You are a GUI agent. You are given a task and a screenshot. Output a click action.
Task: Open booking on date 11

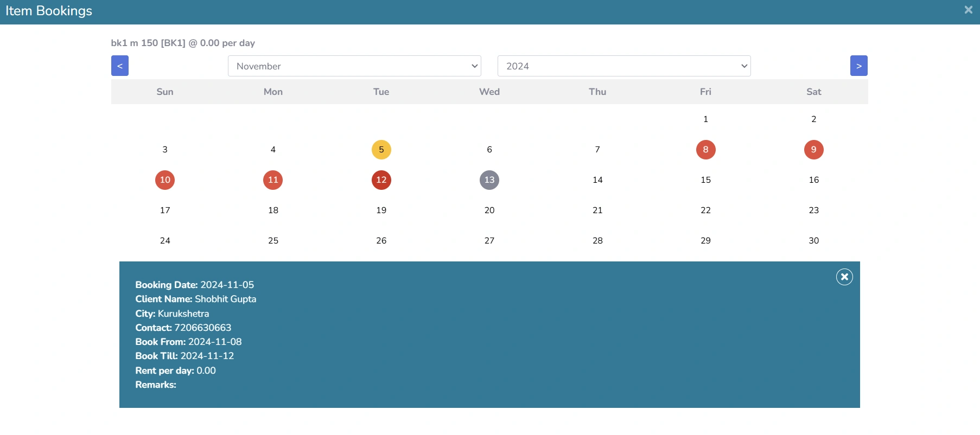click(x=273, y=180)
